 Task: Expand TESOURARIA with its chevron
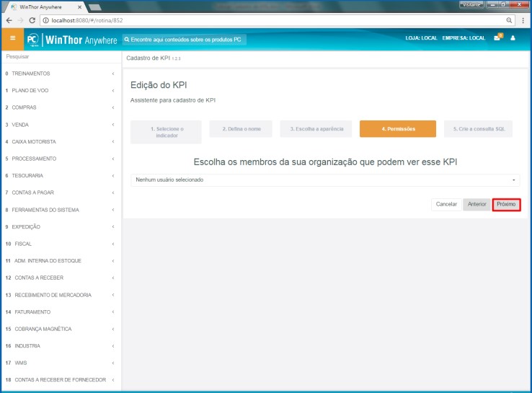[x=113, y=176]
